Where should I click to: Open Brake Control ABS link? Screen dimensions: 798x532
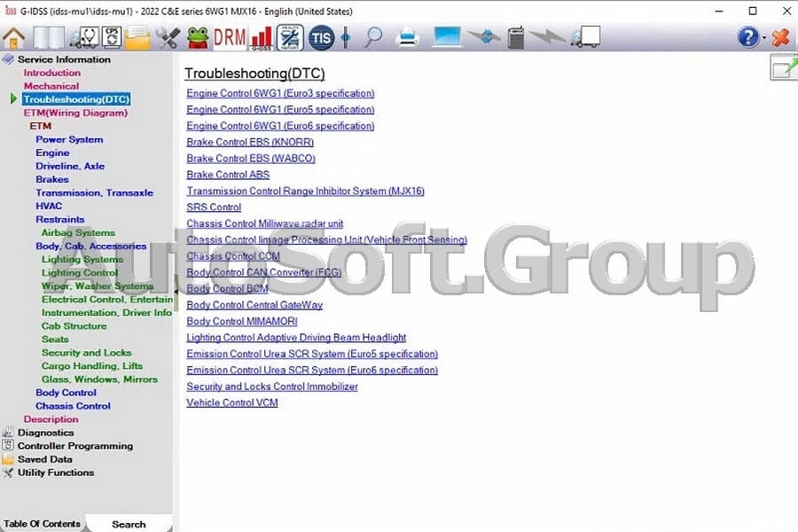228,175
